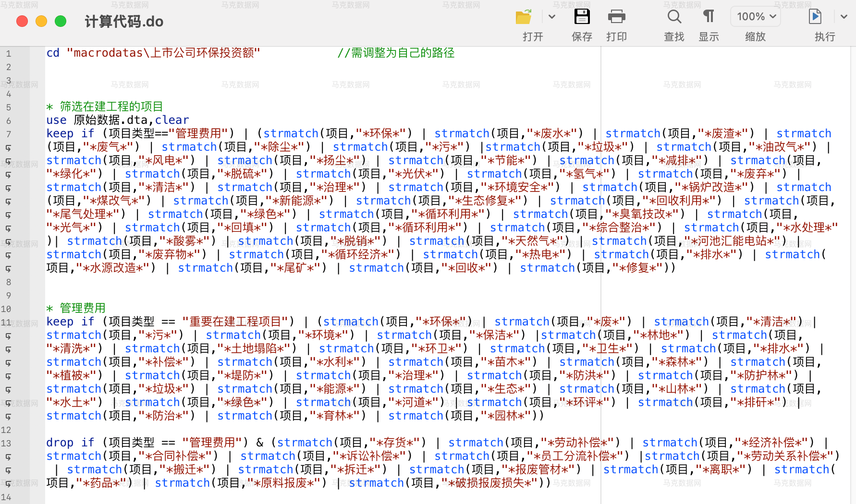Click the keep if statement on line 11
Viewport: 856px width, 504px height.
[x=70, y=321]
